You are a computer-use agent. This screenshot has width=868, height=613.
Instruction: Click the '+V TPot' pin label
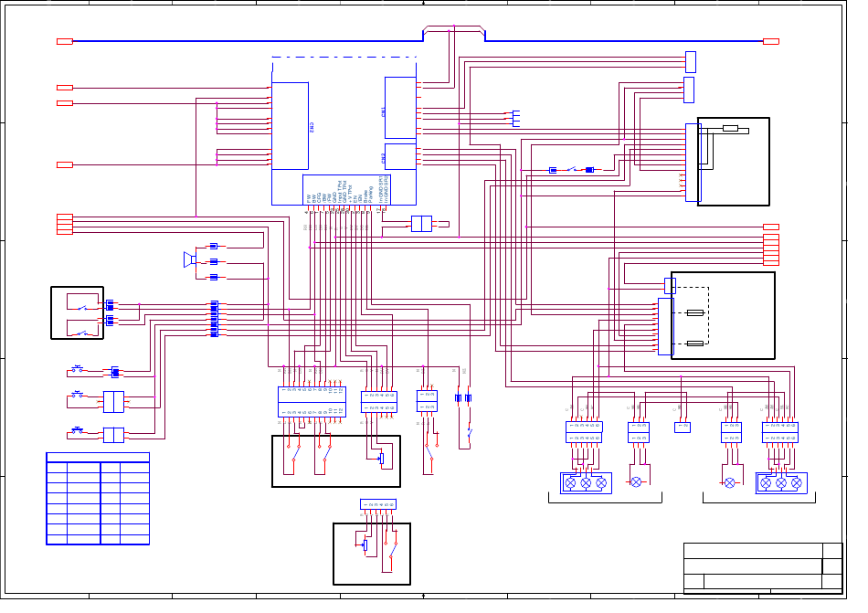click(349, 193)
